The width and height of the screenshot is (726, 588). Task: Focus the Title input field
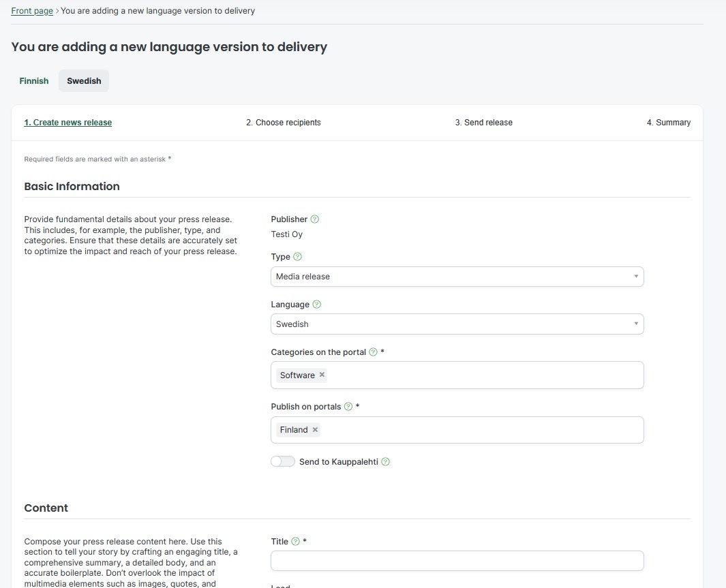(457, 561)
